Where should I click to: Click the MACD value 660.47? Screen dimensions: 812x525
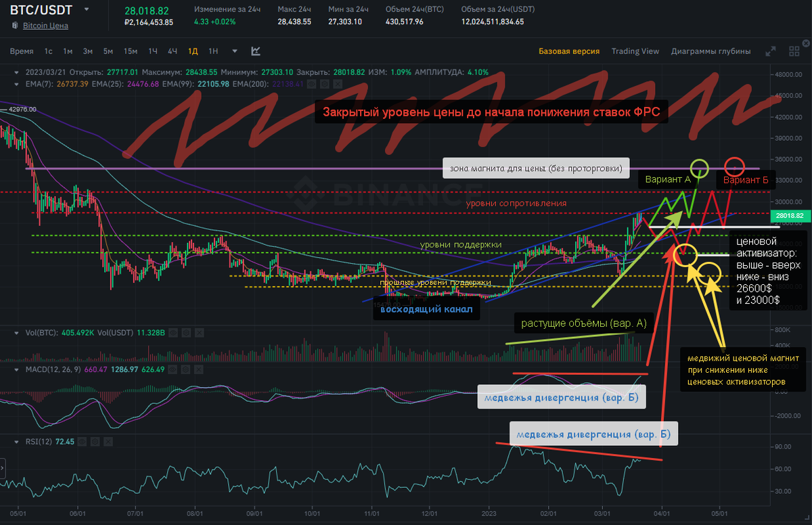95,369
